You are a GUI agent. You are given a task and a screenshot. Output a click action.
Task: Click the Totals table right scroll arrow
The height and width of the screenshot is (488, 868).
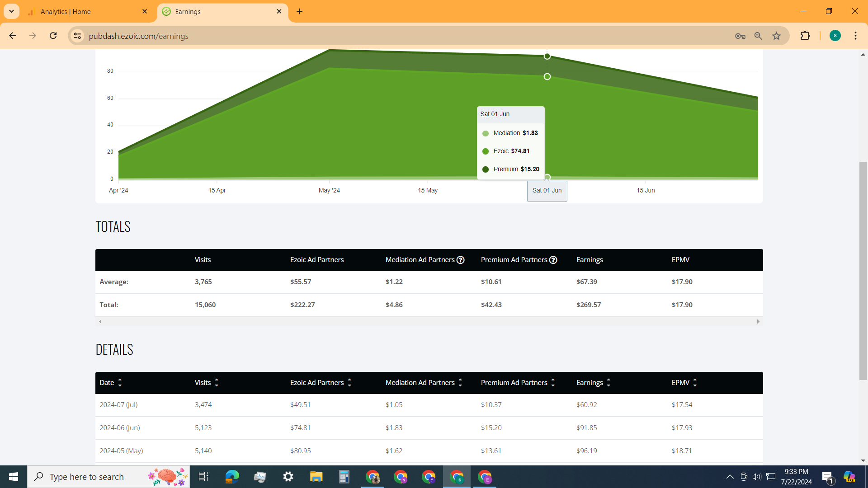pos(758,322)
